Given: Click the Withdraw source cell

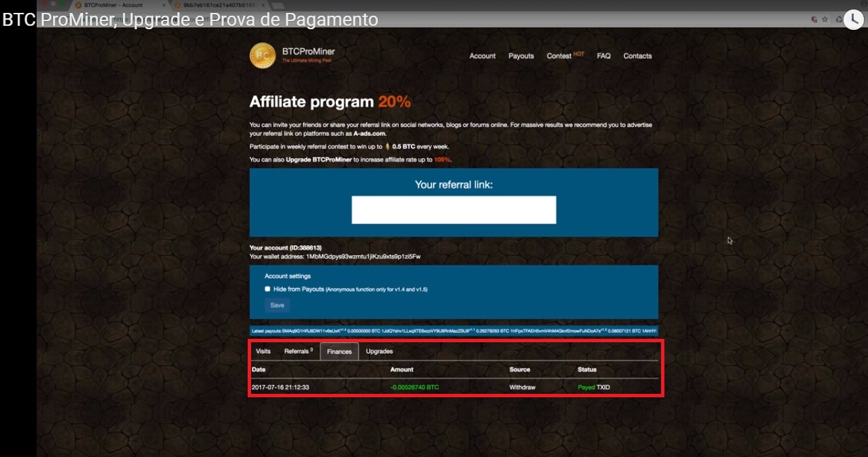Looking at the screenshot, I should coord(523,388).
